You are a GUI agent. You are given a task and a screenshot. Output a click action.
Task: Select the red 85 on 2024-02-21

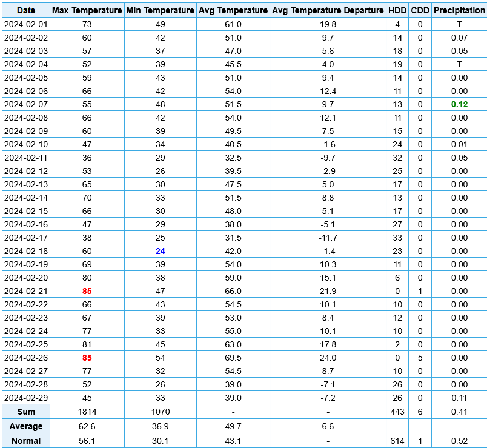click(87, 291)
